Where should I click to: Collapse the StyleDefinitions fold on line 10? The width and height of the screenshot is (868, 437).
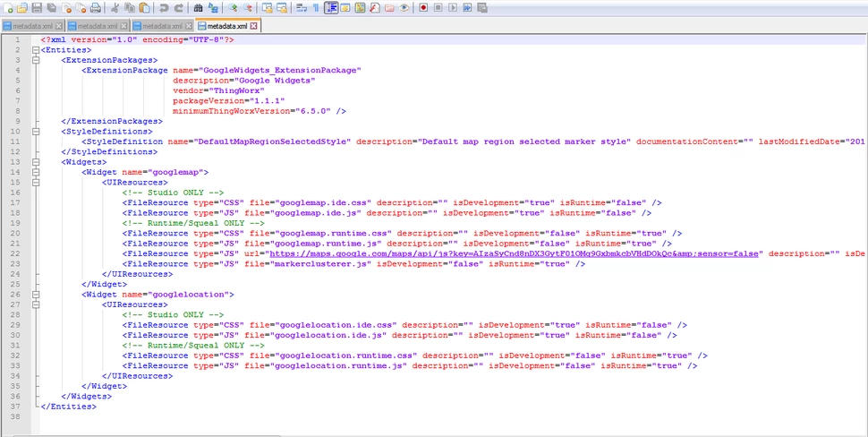click(x=36, y=132)
